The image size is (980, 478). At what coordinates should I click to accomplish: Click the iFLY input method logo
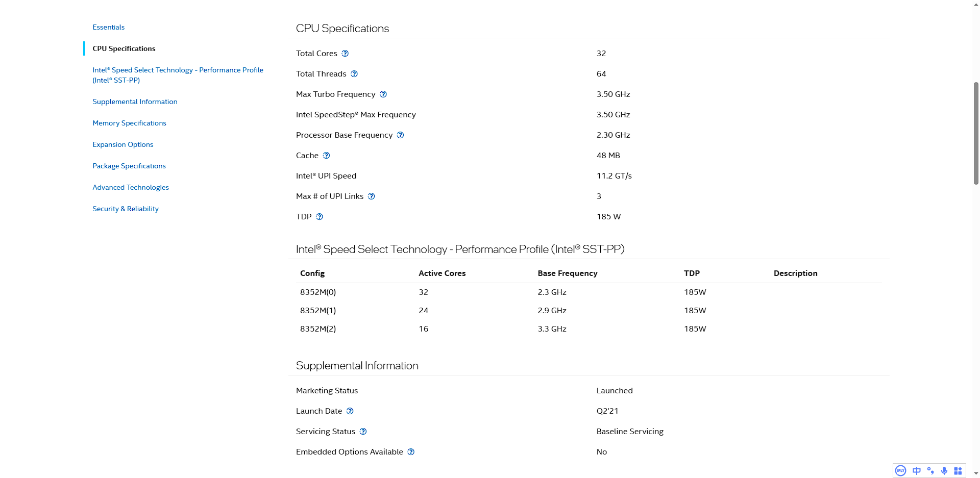click(x=901, y=471)
